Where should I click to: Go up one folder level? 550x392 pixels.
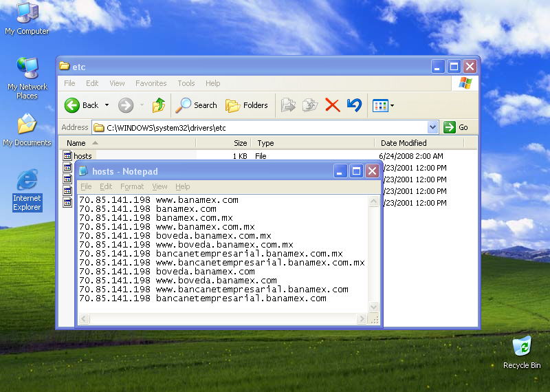pos(159,105)
